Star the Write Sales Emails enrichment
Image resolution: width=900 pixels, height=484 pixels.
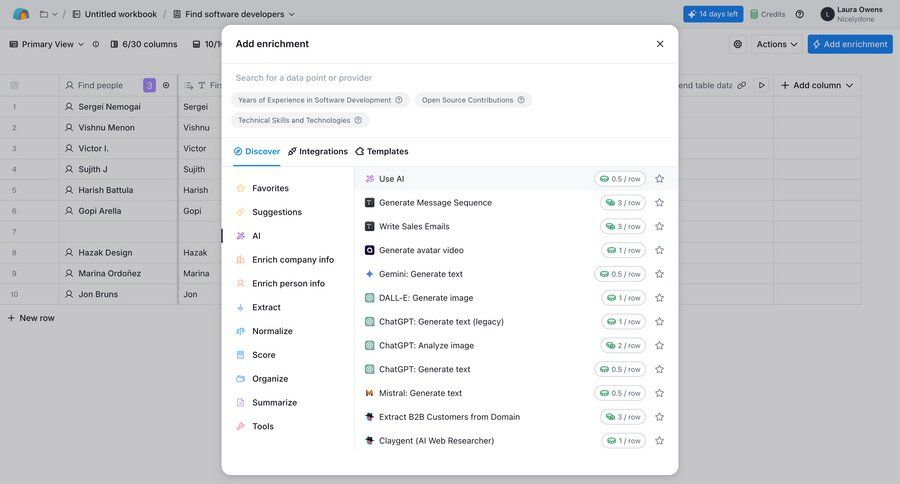click(660, 226)
